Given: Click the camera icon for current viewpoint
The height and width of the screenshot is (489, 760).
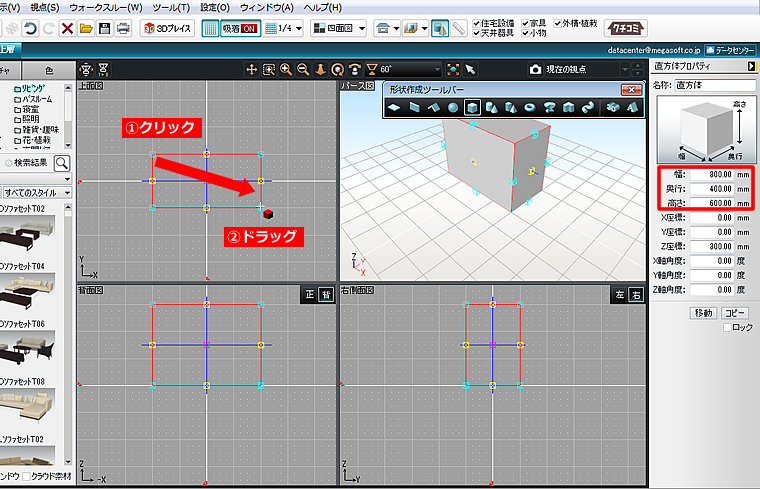Looking at the screenshot, I should tap(535, 69).
